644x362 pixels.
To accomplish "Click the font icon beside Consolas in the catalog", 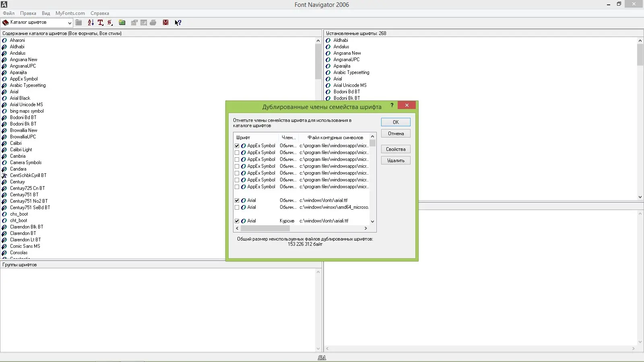I will (4, 253).
